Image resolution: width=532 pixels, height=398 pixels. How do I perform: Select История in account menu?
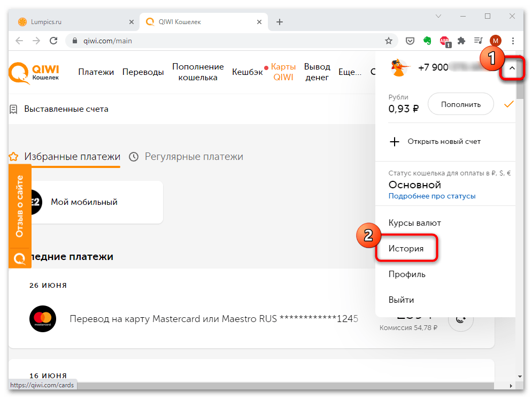click(x=406, y=249)
